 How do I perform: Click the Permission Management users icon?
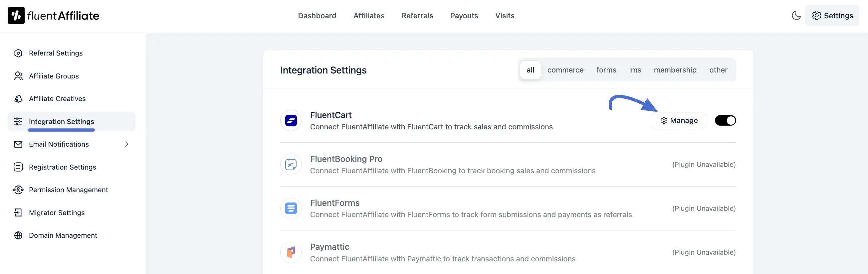pyautogui.click(x=18, y=190)
